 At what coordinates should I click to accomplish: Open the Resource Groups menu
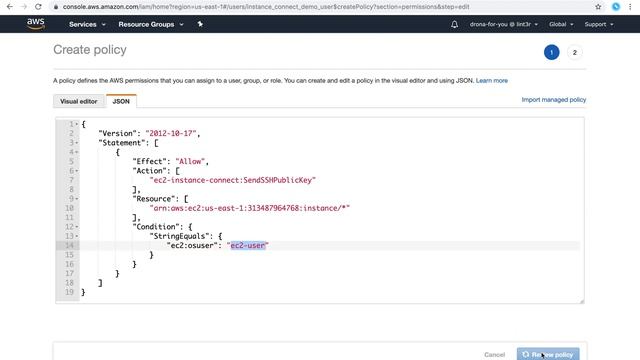[151, 24]
